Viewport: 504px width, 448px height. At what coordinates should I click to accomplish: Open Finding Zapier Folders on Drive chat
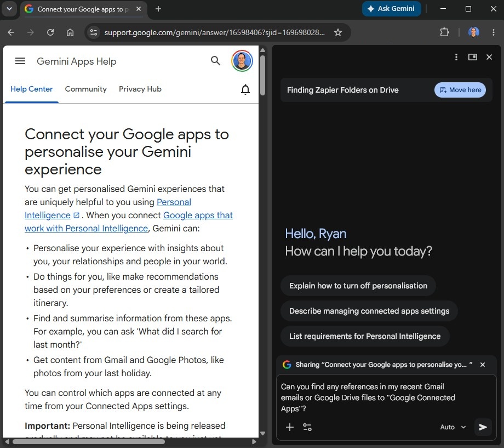(x=342, y=90)
